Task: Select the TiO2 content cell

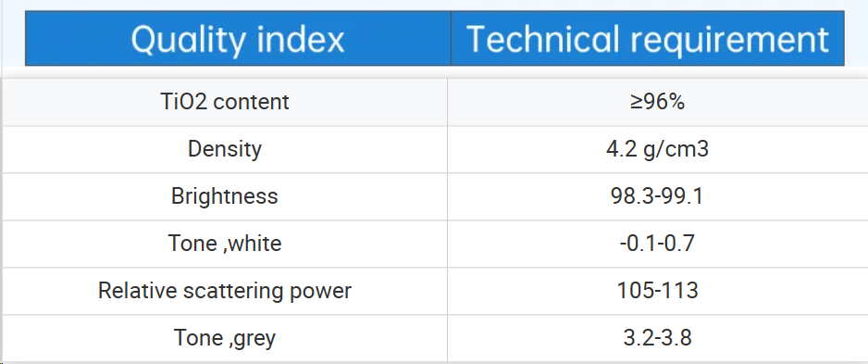Action: 225,102
